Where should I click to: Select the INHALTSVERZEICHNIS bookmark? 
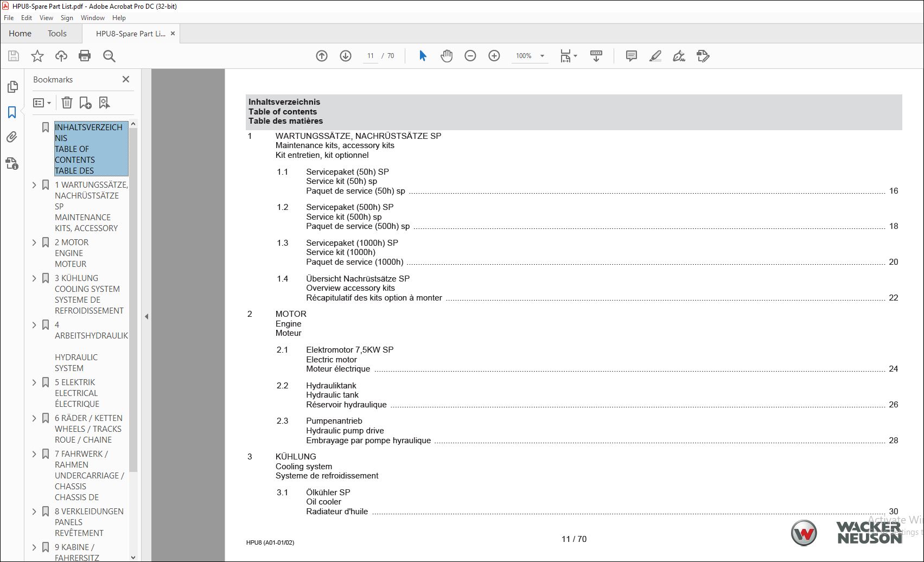[x=91, y=149]
